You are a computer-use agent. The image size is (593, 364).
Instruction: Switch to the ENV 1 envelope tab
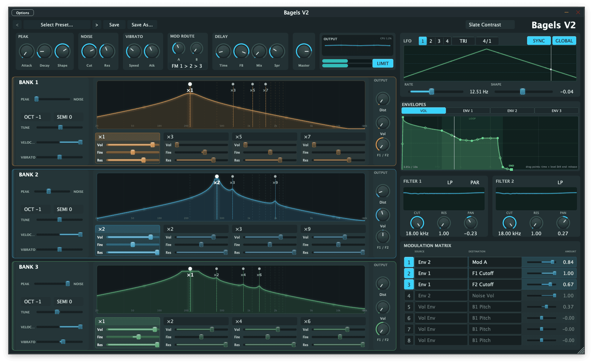(467, 111)
